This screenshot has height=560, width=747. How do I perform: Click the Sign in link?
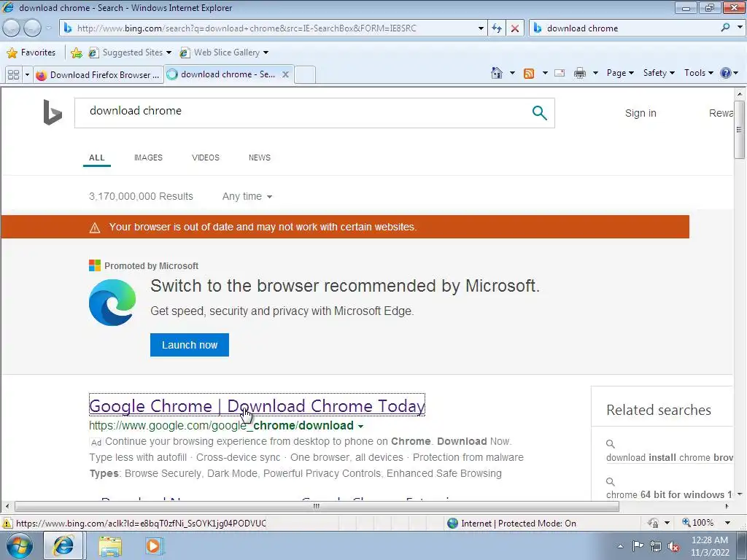click(x=640, y=113)
